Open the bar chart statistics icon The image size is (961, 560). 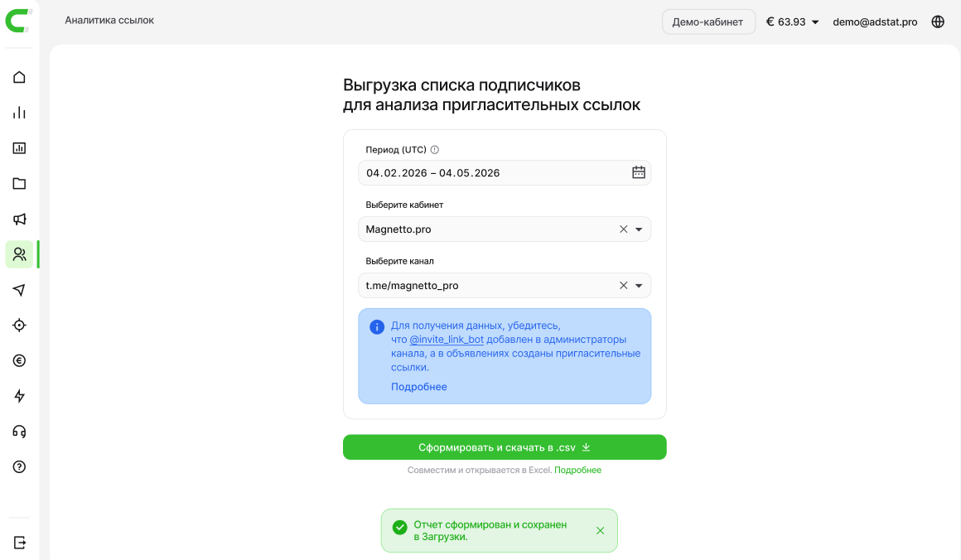pos(19,113)
